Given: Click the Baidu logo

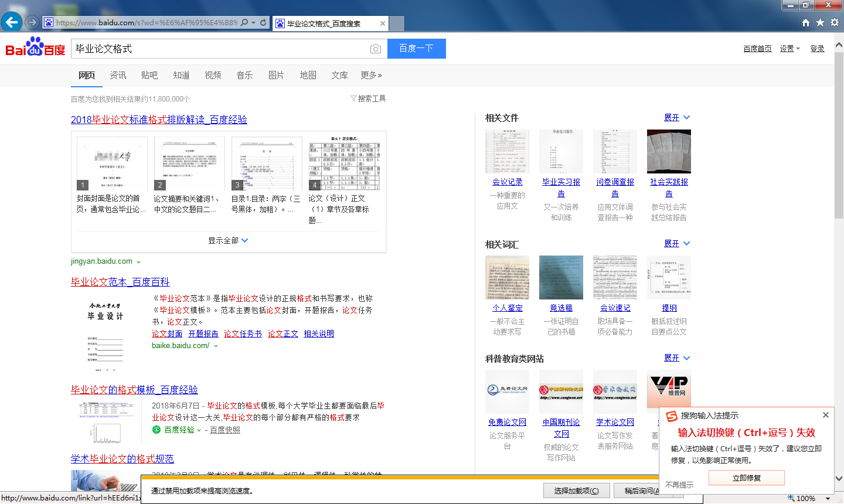Looking at the screenshot, I should click(35, 47).
